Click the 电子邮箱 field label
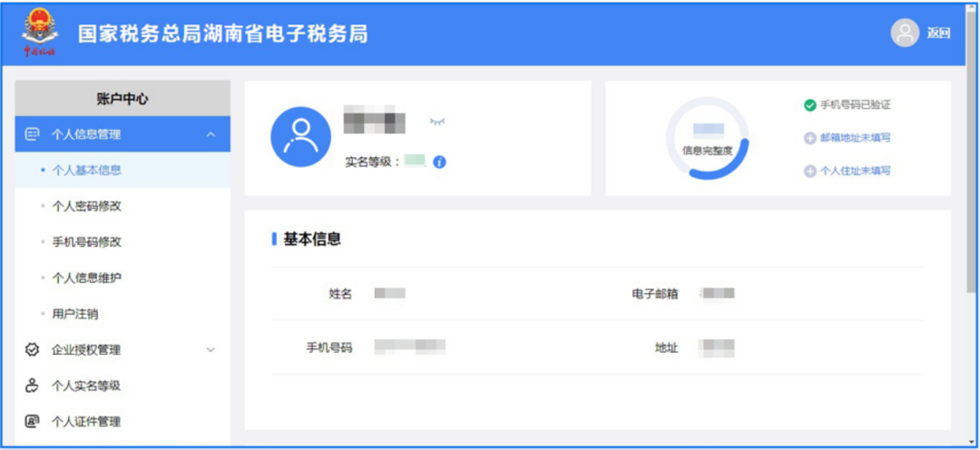Screen dimensions: 980x450 click(654, 294)
